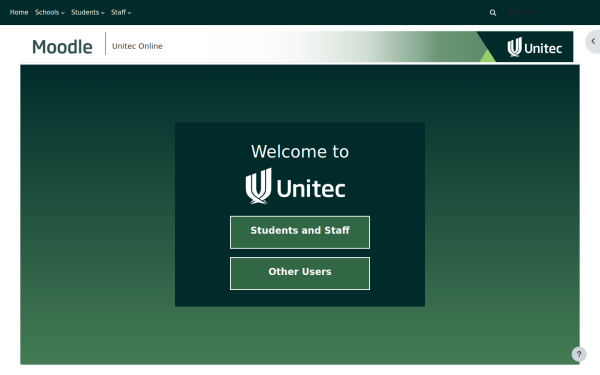Click the Unitec Online subtitle text
Viewport: 600px width, 375px height.
(137, 46)
